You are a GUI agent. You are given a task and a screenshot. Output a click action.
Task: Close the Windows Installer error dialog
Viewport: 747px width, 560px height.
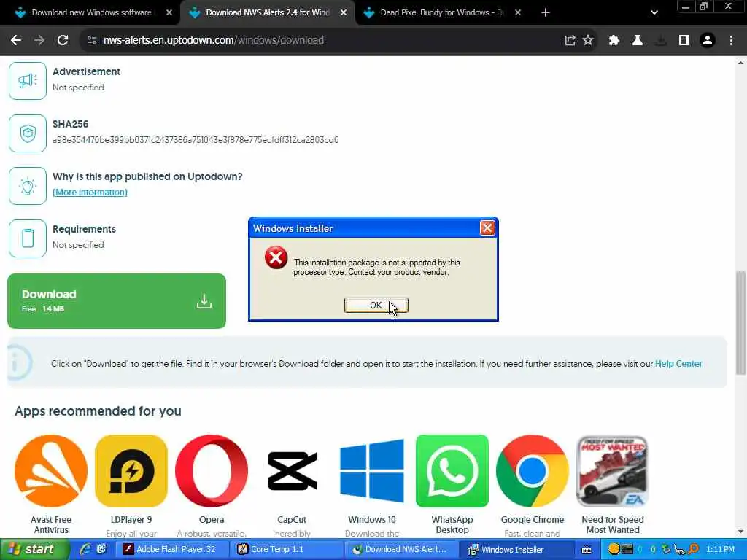pos(487,228)
